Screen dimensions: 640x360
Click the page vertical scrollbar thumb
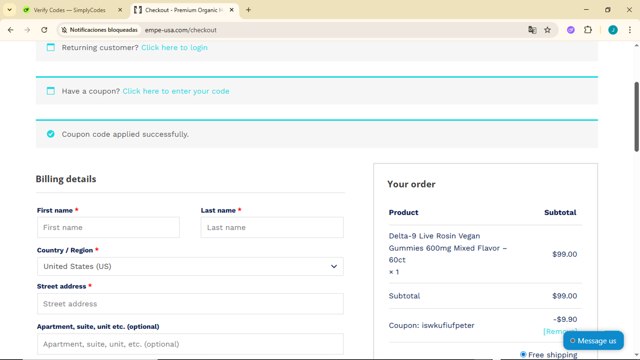tap(636, 116)
